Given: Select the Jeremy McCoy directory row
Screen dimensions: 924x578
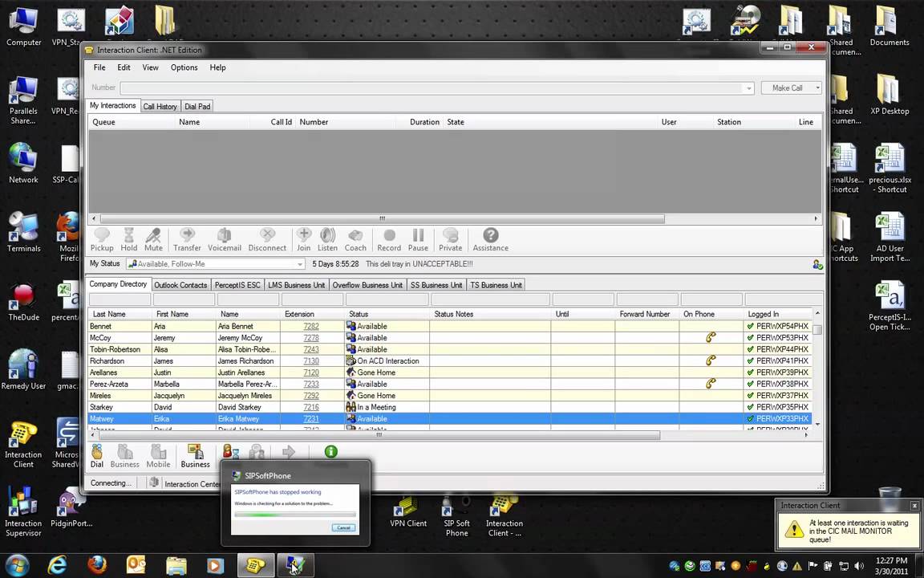Looking at the screenshot, I should coord(450,338).
